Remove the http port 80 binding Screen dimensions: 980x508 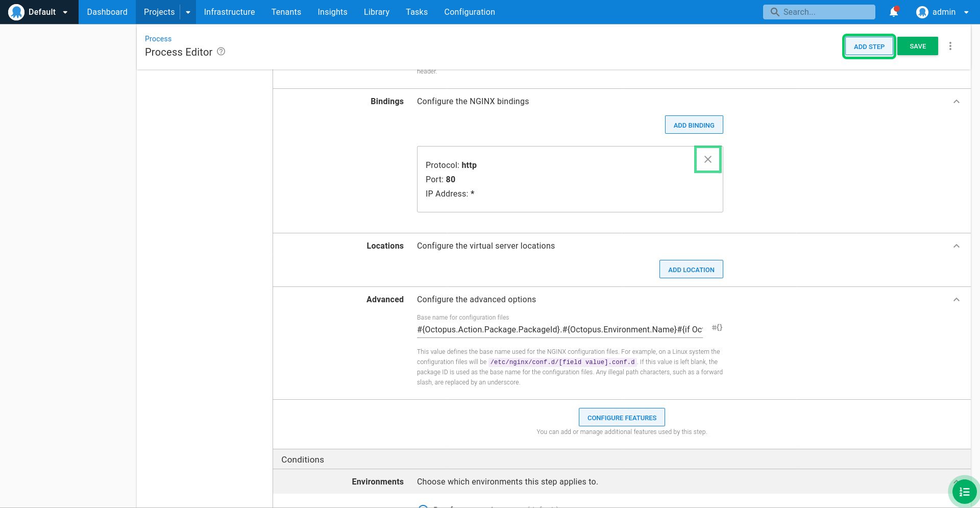[708, 159]
